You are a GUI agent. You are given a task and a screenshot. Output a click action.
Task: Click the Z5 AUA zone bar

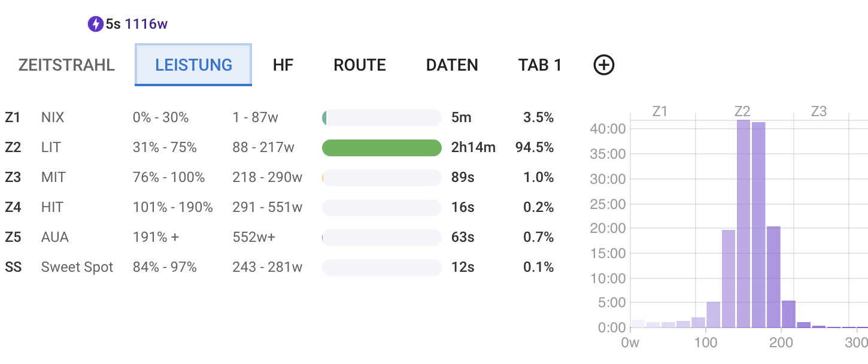[381, 237]
